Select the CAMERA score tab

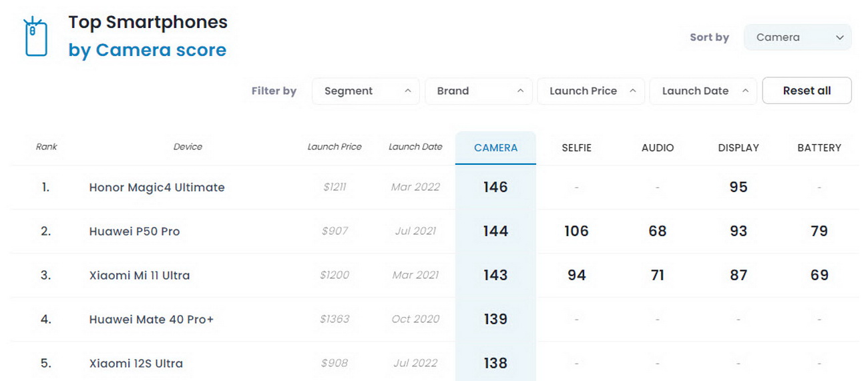495,147
